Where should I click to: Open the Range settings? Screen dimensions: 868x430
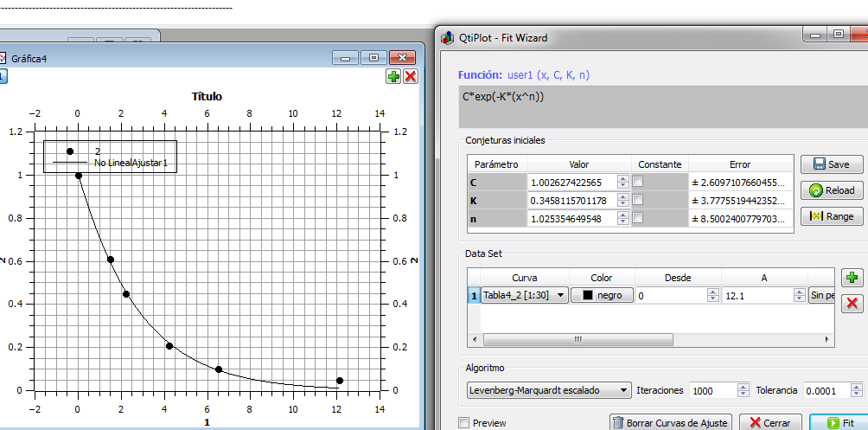[832, 216]
